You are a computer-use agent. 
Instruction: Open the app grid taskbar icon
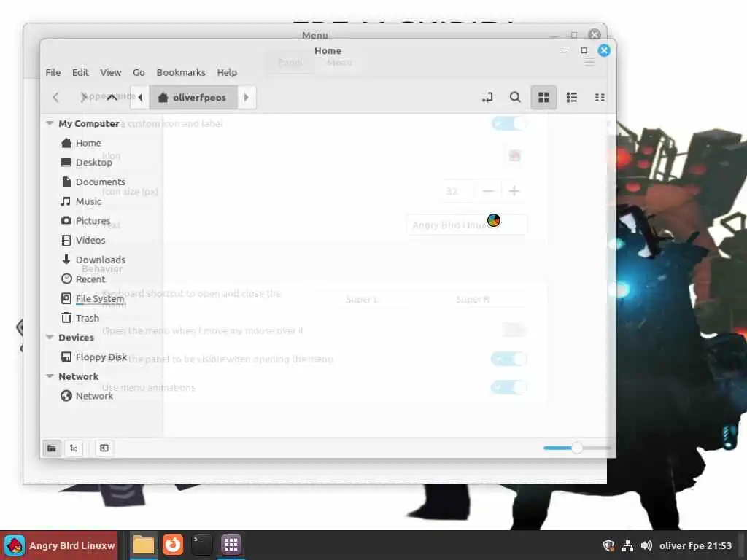coord(231,545)
